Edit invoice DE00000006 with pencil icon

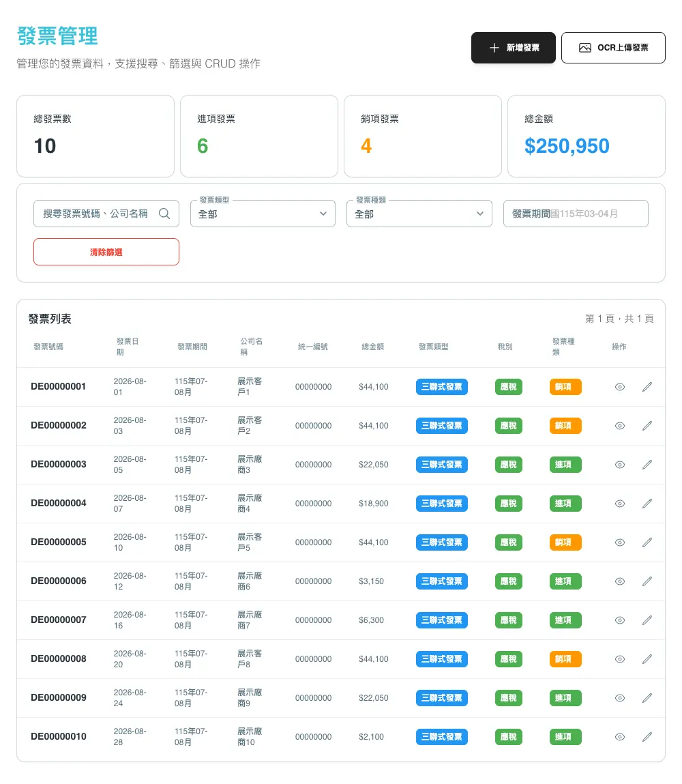click(x=647, y=581)
